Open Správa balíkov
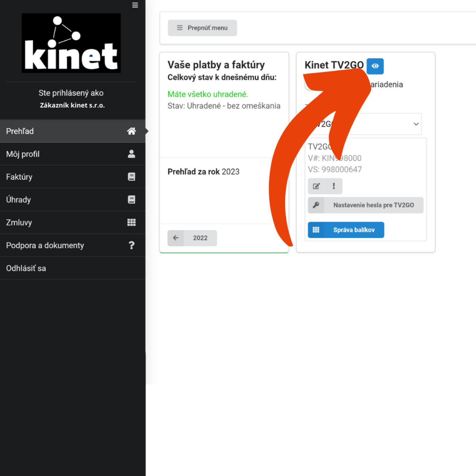Image resolution: width=476 pixels, height=476 pixels. [346, 230]
